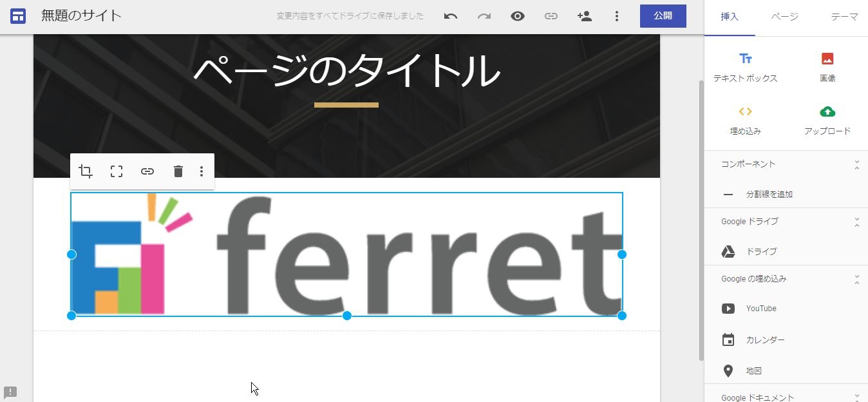Publish the site with the 公開 button
The image size is (868, 402).
[x=663, y=16]
